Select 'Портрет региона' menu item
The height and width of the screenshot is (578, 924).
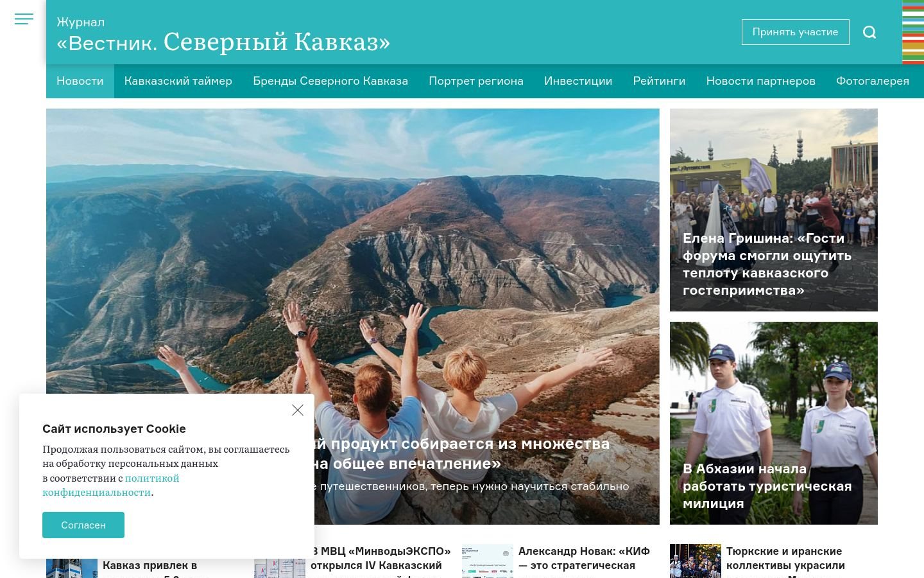(x=476, y=81)
